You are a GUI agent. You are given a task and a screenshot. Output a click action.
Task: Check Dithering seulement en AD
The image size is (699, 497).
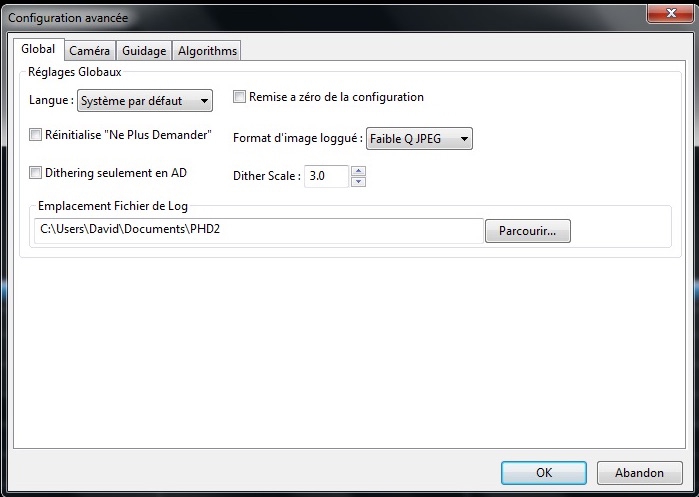(x=36, y=173)
